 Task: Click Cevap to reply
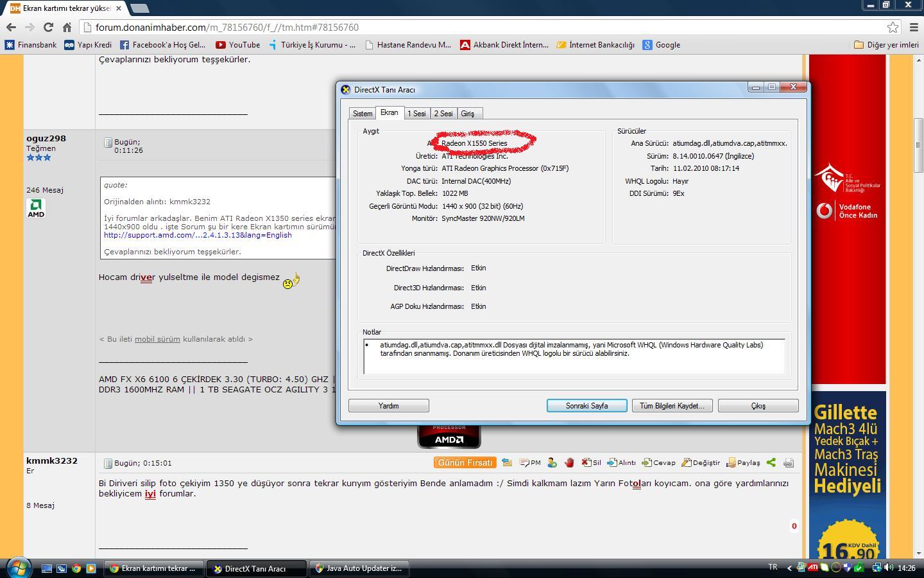pos(659,462)
